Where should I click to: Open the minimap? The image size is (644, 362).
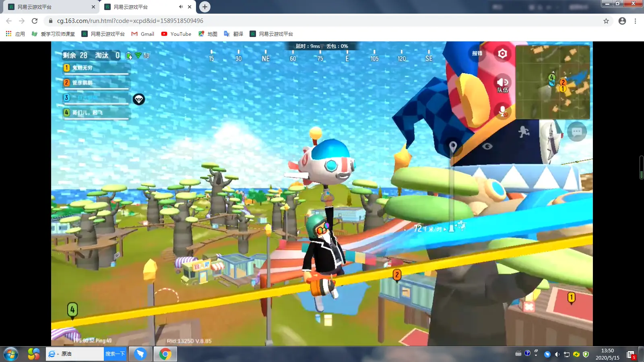tap(552, 82)
